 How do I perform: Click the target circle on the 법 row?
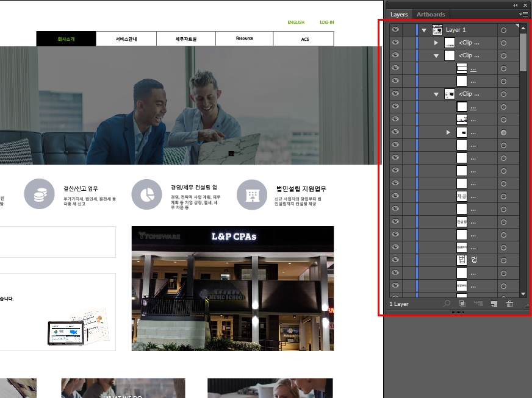tap(503, 260)
